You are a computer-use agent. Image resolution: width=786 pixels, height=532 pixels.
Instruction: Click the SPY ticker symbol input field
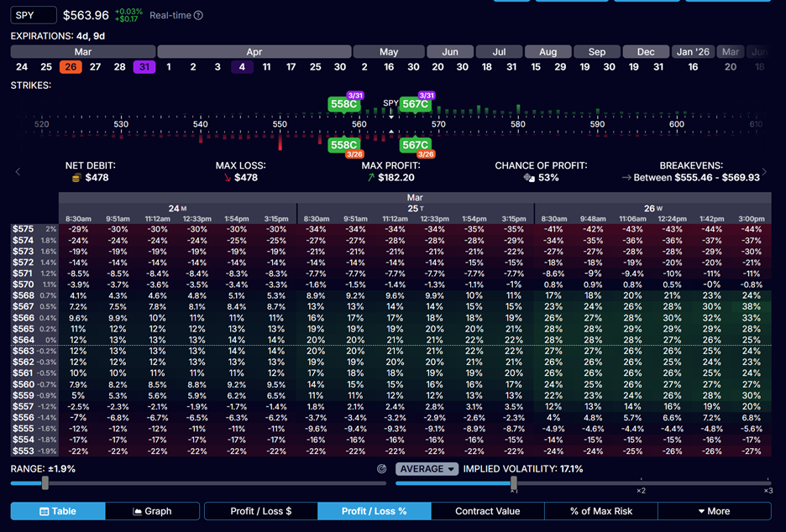[34, 15]
